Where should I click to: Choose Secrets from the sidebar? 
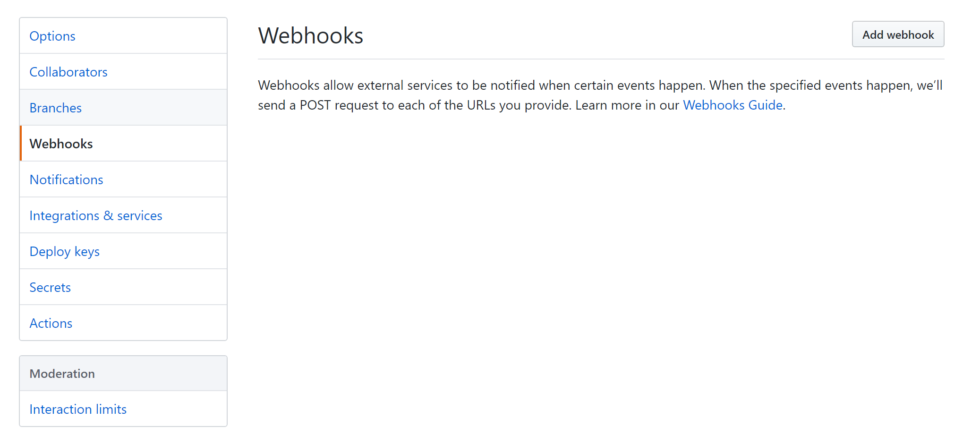pos(50,287)
